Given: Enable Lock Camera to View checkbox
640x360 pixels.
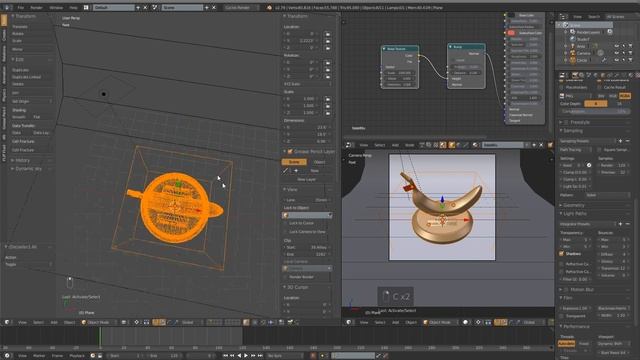Looking at the screenshot, I should pyautogui.click(x=286, y=231).
